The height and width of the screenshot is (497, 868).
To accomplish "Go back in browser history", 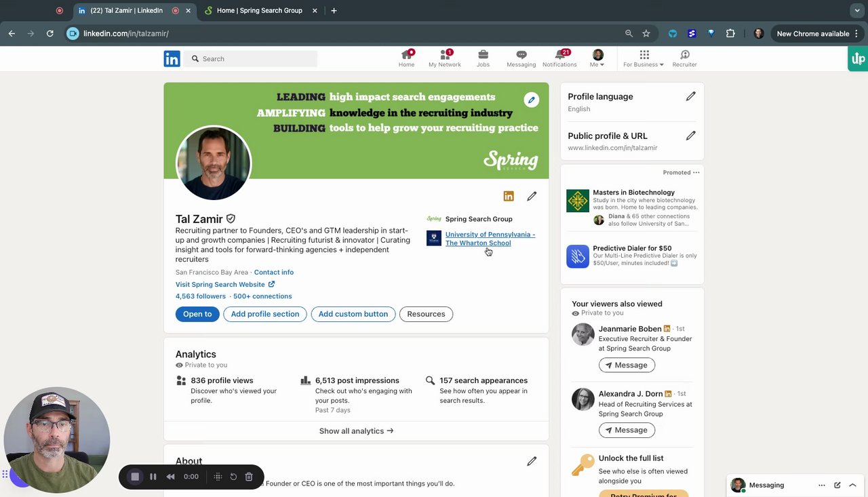I will tap(12, 33).
